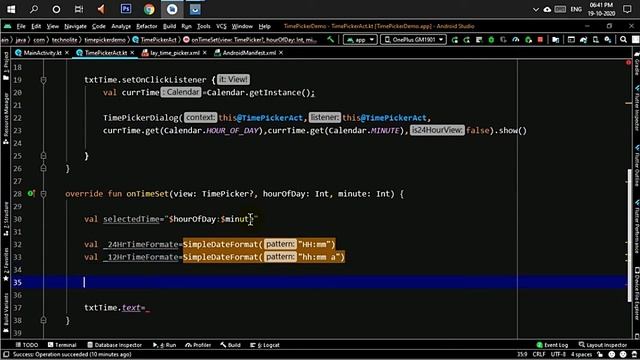The width and height of the screenshot is (640, 360).
Task: Open the VCS menu
Action: click(221, 26)
